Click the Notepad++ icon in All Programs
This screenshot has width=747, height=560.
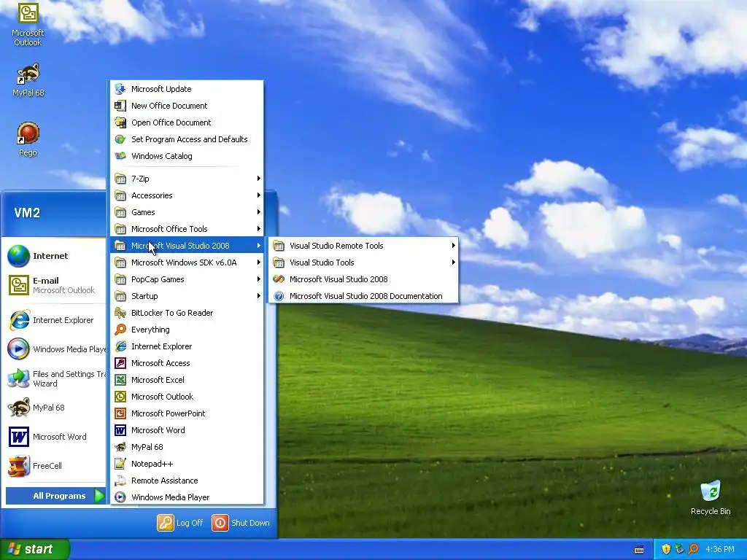pos(120,464)
